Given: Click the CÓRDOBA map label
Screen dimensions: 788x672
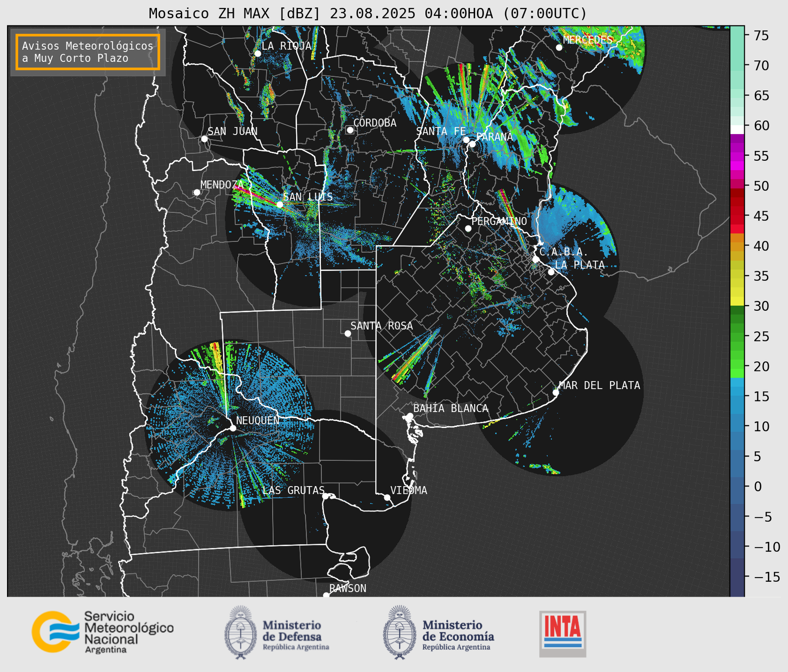Looking at the screenshot, I should click(x=375, y=122).
